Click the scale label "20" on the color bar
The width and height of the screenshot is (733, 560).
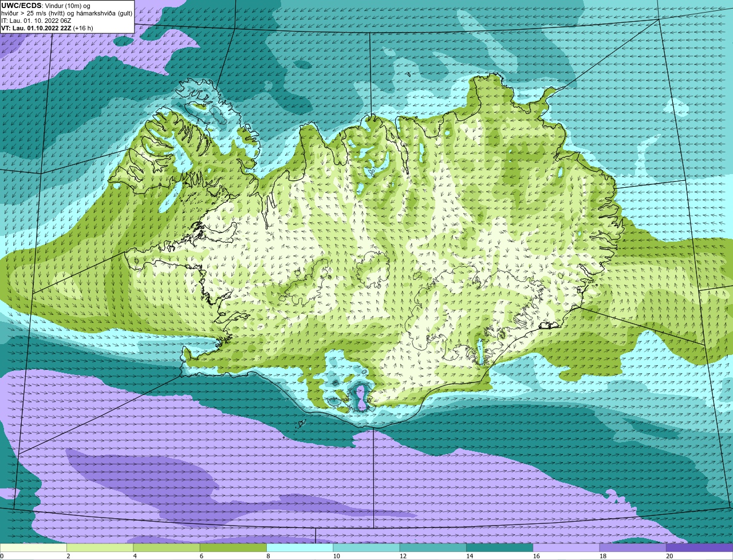coord(669,556)
